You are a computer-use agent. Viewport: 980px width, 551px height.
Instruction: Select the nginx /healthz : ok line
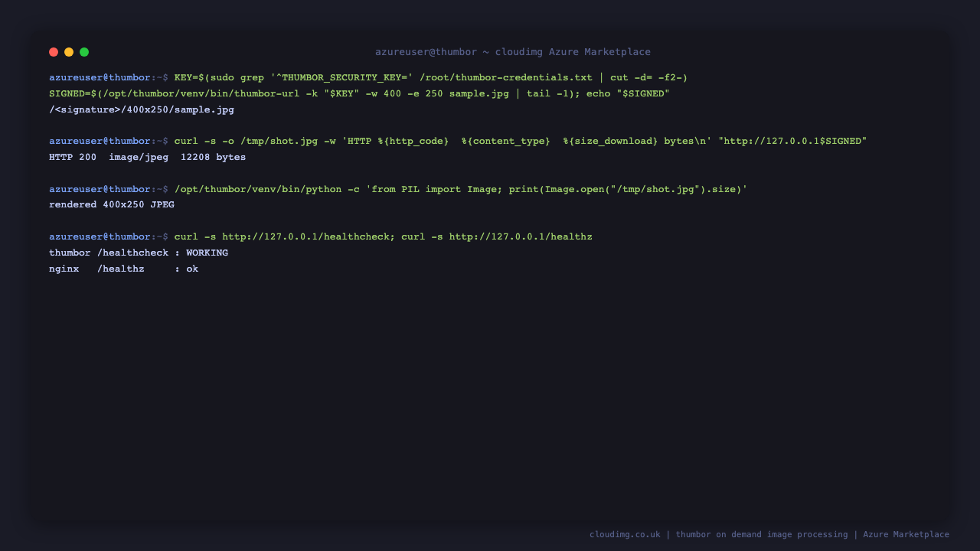pyautogui.click(x=124, y=269)
